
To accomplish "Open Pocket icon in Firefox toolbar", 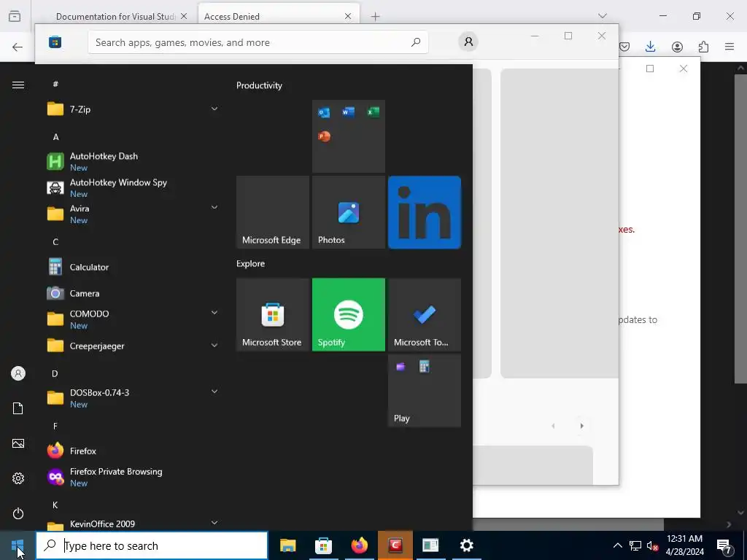I will (624, 47).
